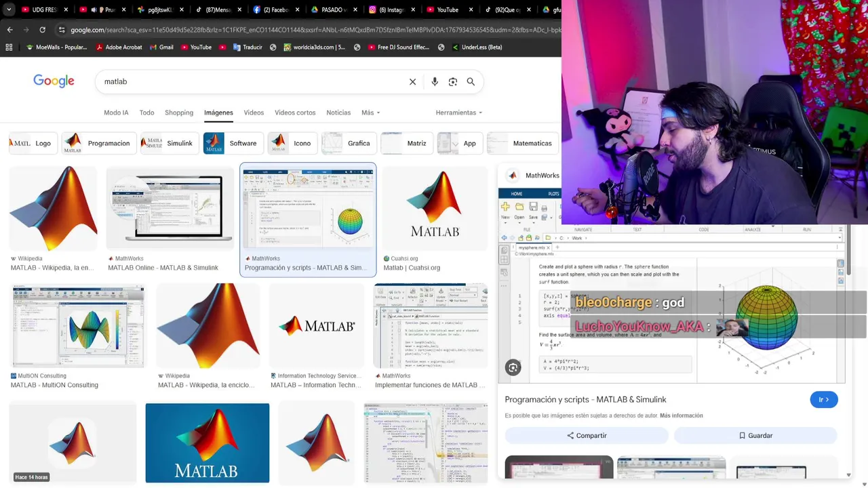
Task: Open the Free DJ Sound Effects bookmark
Action: click(399, 47)
